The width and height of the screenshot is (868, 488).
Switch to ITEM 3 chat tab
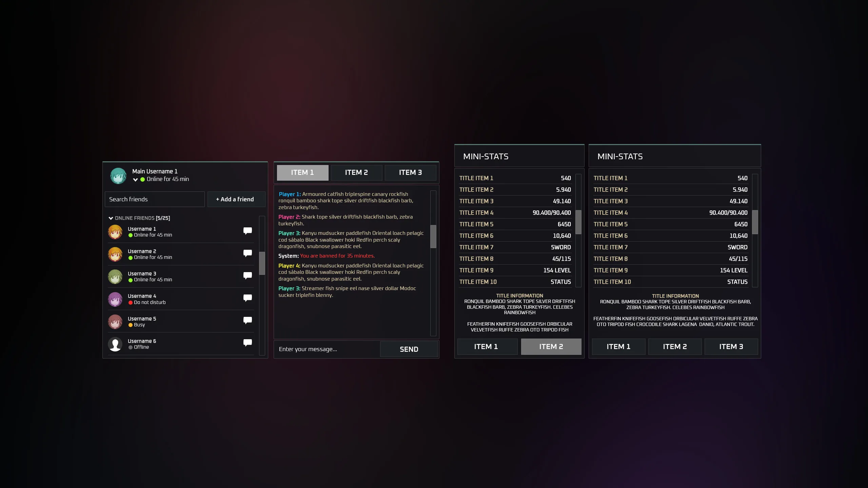point(410,172)
